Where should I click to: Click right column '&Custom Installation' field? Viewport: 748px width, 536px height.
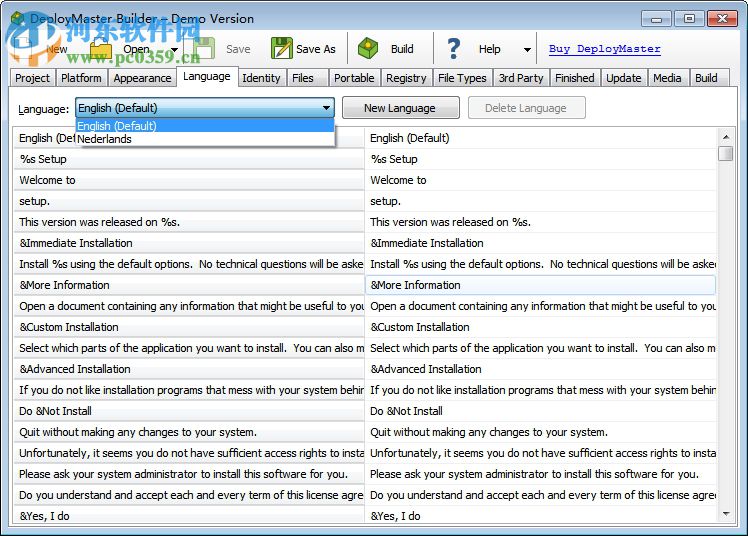[540, 327]
